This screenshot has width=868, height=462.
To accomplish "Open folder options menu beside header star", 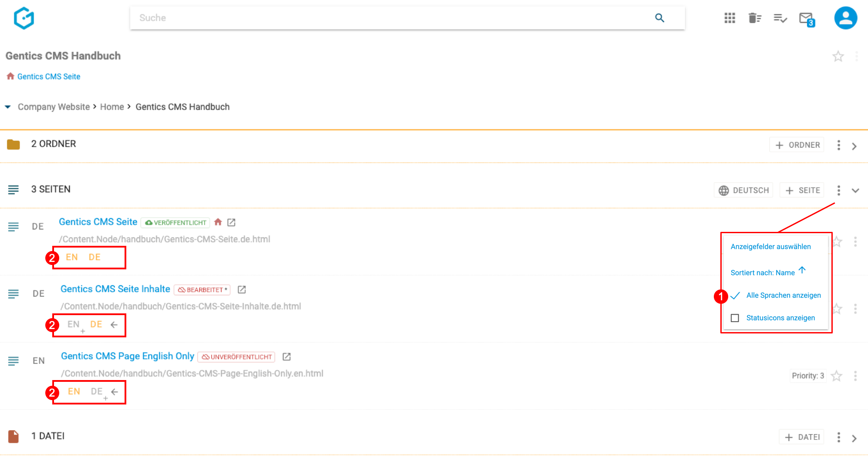I will (x=856, y=56).
